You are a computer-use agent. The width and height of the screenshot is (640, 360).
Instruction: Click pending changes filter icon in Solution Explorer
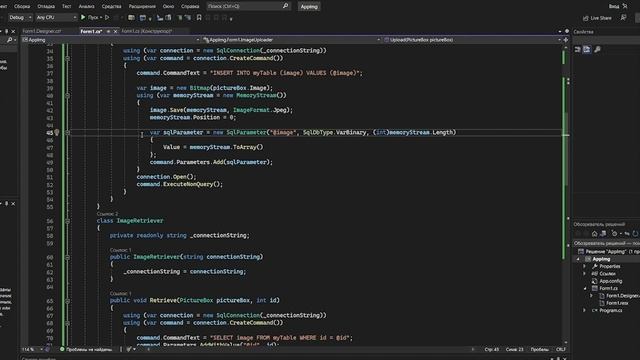[615, 233]
